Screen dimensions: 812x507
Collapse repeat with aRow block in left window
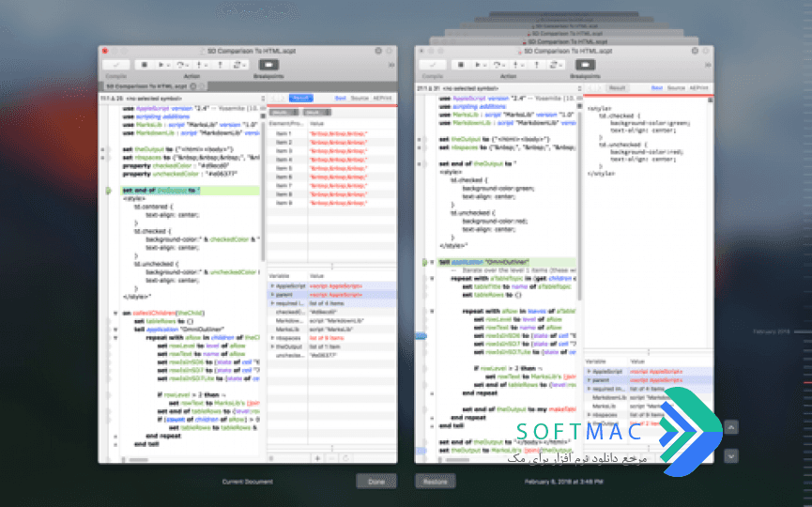[x=115, y=338]
